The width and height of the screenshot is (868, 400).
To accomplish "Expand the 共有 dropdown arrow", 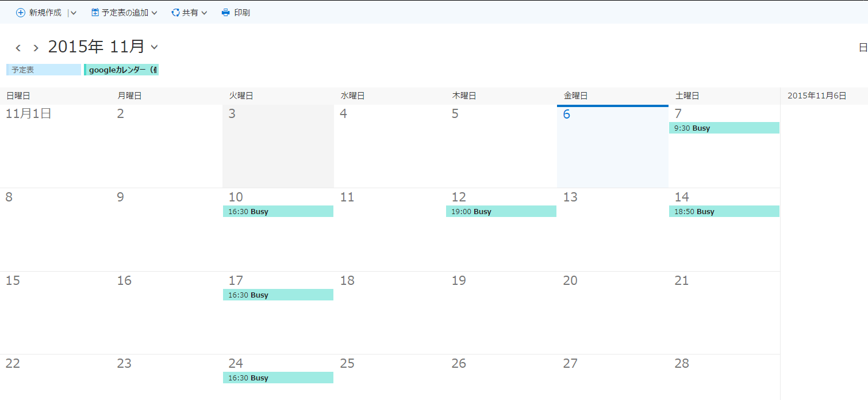I will [204, 13].
